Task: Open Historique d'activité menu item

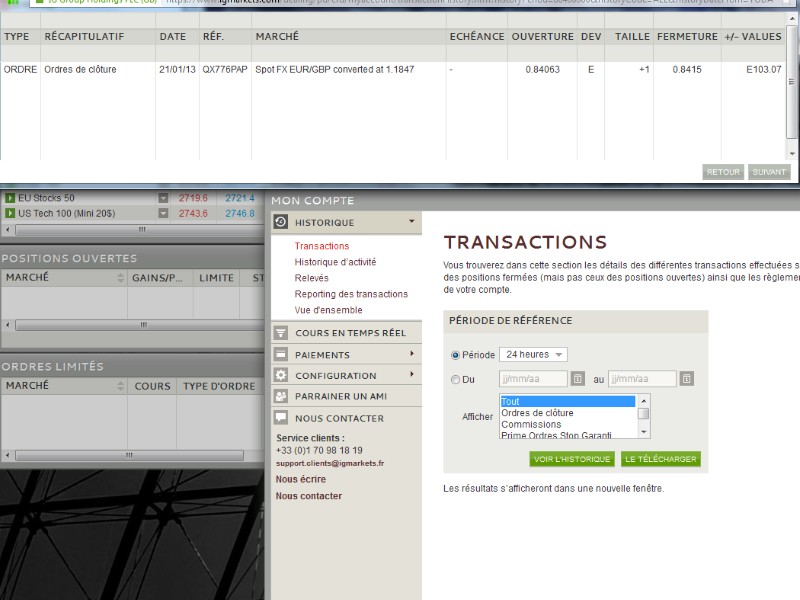Action: tap(335, 262)
